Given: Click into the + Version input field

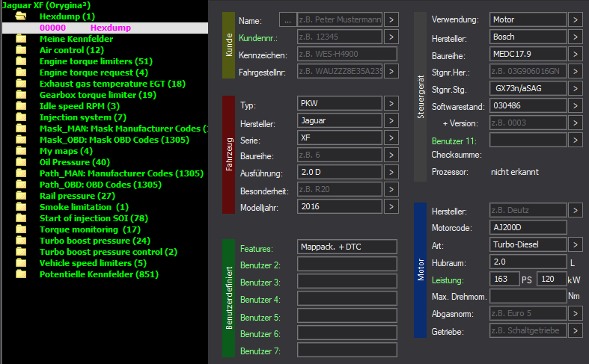Looking at the screenshot, I should (x=528, y=123).
